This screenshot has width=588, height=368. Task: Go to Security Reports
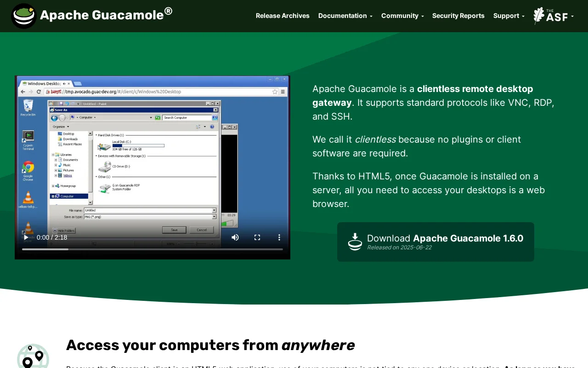point(458,16)
